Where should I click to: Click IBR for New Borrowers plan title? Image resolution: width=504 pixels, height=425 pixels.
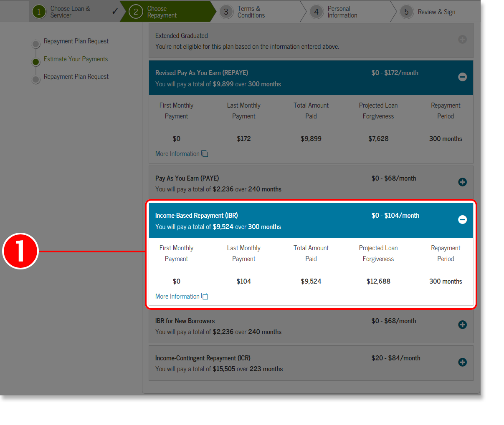pyautogui.click(x=185, y=321)
